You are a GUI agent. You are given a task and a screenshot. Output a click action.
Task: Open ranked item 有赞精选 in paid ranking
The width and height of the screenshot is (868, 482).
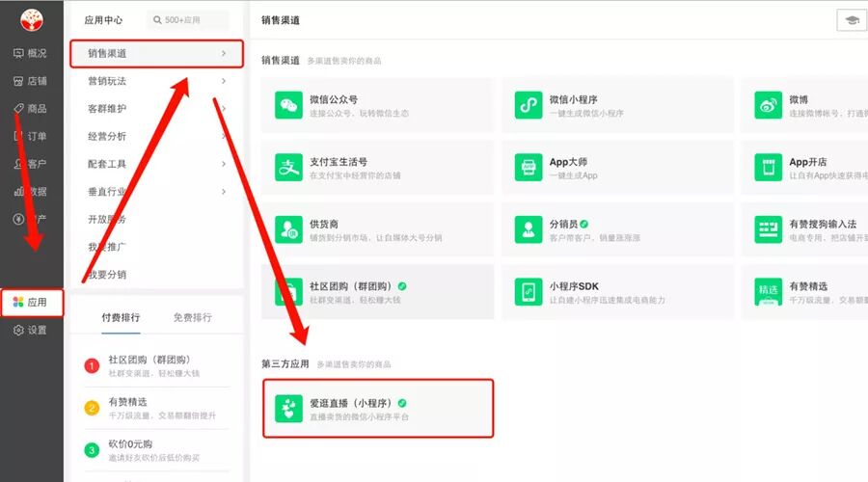[156, 409]
